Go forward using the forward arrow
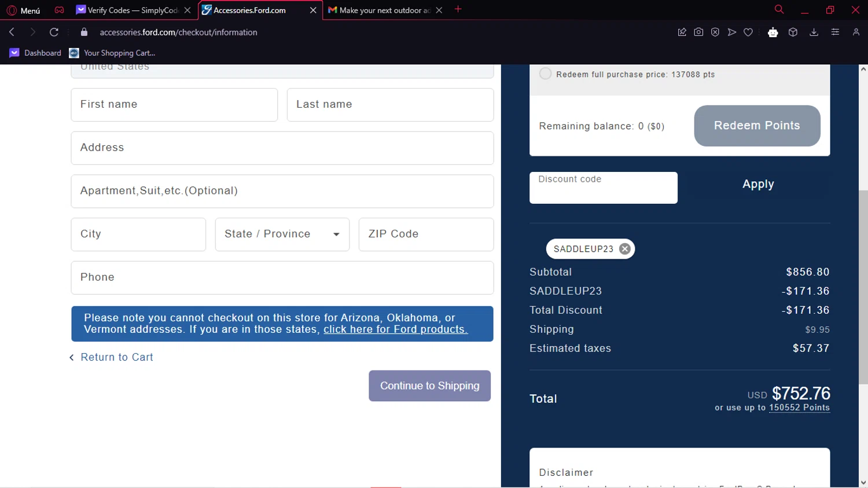 33,32
